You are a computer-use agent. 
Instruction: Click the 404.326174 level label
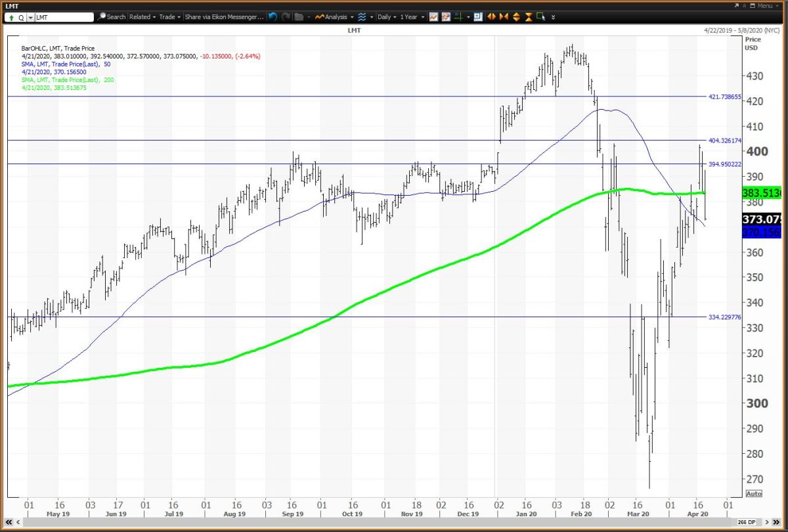(724, 140)
